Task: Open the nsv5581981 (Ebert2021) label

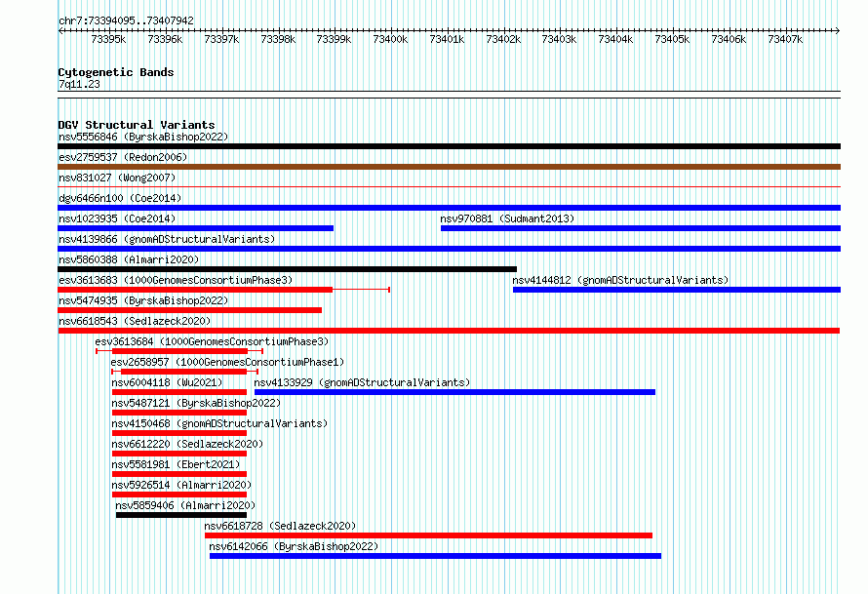Action: [176, 464]
